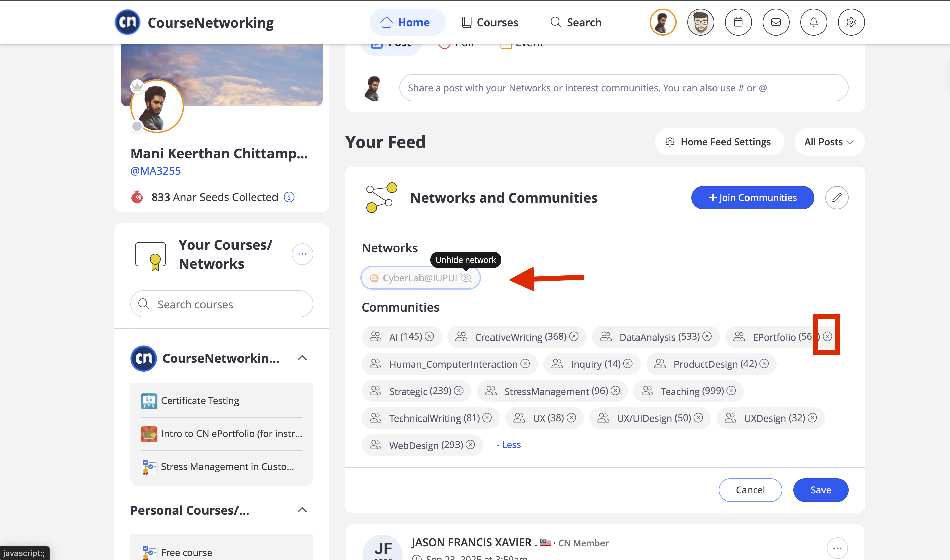Remove the AI community tag

click(429, 336)
